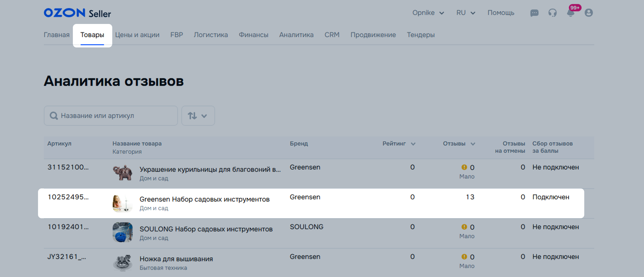Click Сбор отзывов за баллы header
Image resolution: width=644 pixels, height=277 pixels.
552,147
